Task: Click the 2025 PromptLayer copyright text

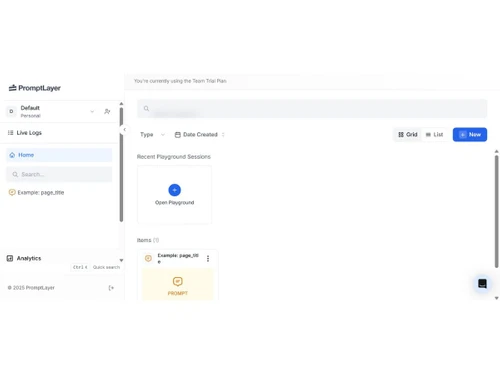Action: click(31, 288)
